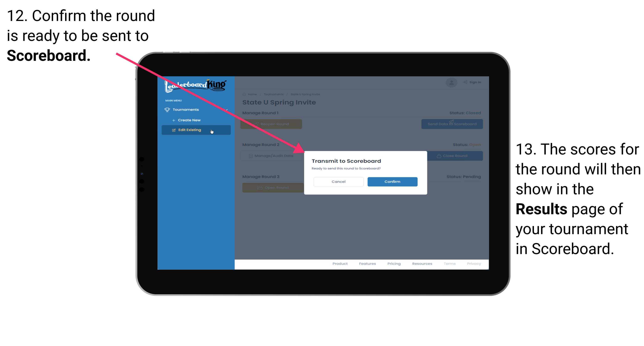Click the Tournaments trophy icon
This screenshot has width=644, height=346.
167,109
